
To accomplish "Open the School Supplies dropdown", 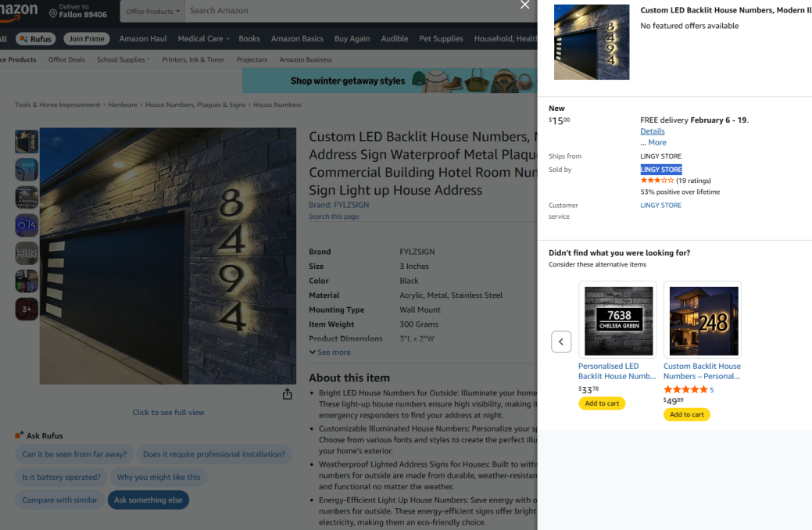I will pos(123,59).
